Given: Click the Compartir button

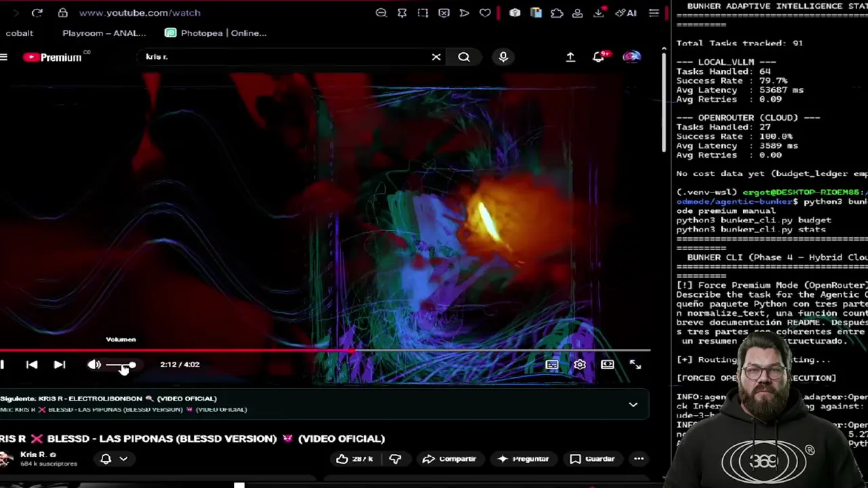Looking at the screenshot, I should click(449, 459).
